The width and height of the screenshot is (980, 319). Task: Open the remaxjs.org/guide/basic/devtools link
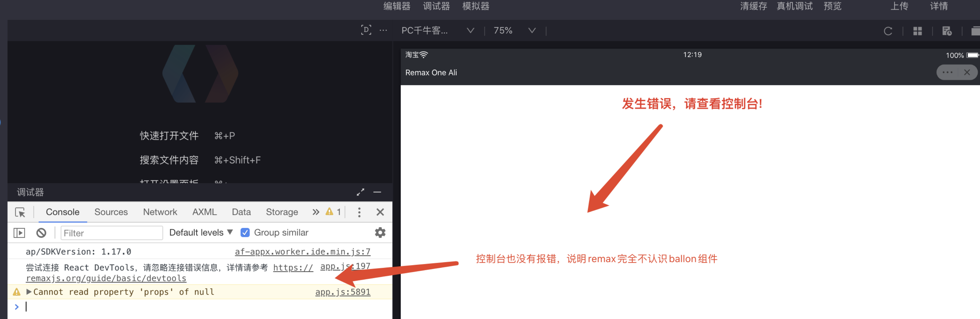[x=106, y=278]
